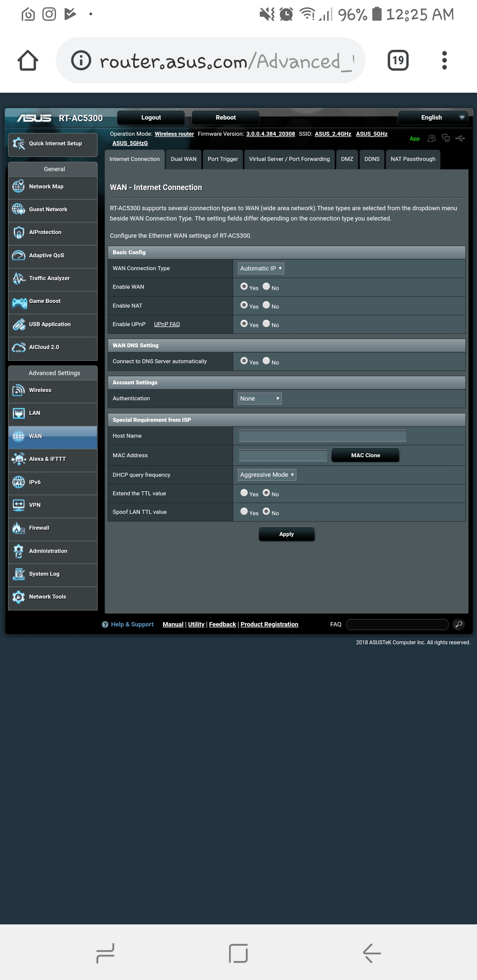Set automatic DNS connection to No
This screenshot has height=980, width=477.
pyautogui.click(x=266, y=361)
